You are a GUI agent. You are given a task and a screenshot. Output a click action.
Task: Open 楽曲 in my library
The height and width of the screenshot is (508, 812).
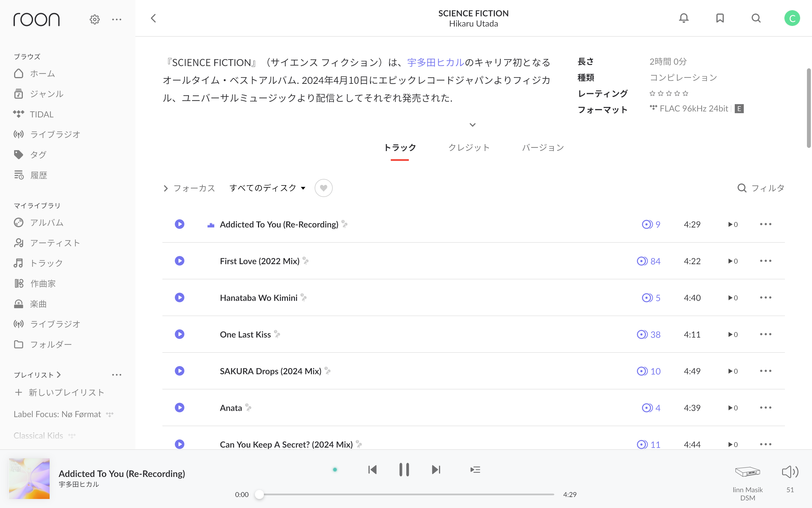pyautogui.click(x=30, y=304)
